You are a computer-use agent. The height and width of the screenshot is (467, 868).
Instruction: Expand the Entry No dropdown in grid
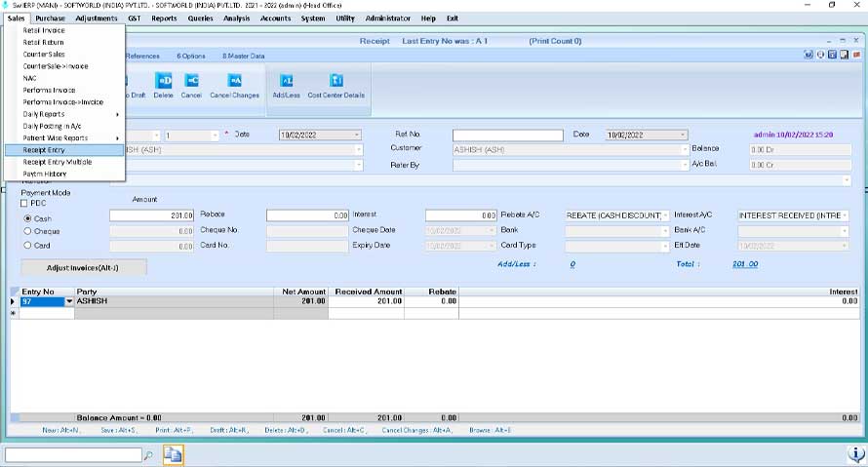tap(69, 302)
